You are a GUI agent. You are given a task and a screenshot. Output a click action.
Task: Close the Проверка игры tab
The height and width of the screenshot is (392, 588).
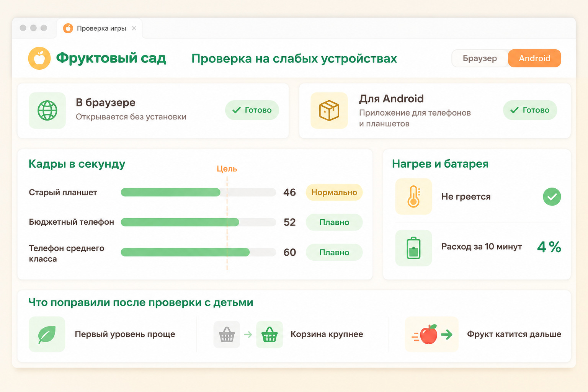(134, 28)
